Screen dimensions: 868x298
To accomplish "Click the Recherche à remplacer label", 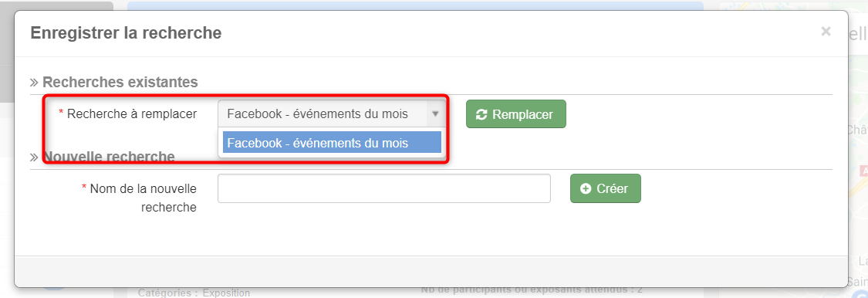I will tap(132, 114).
